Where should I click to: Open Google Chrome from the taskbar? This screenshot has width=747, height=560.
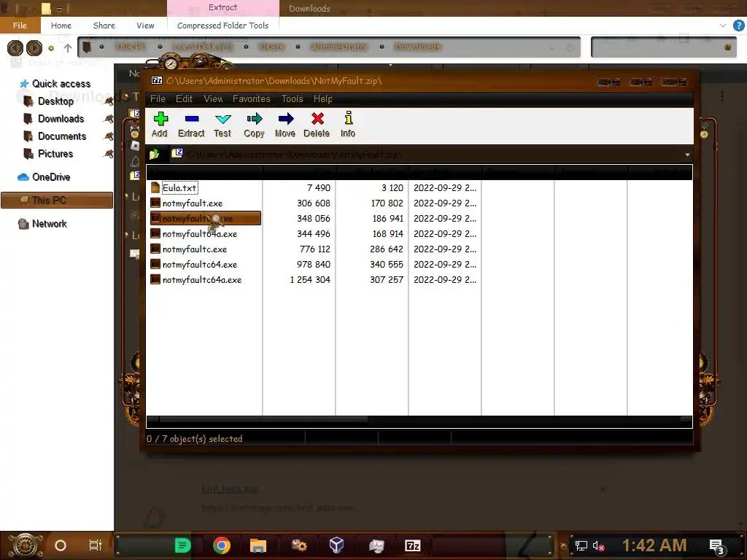tap(222, 545)
